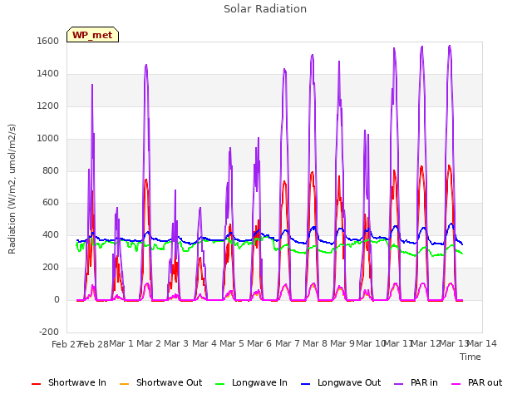Click the 1200 y-axis tick label
The image size is (532, 399).
48,106
